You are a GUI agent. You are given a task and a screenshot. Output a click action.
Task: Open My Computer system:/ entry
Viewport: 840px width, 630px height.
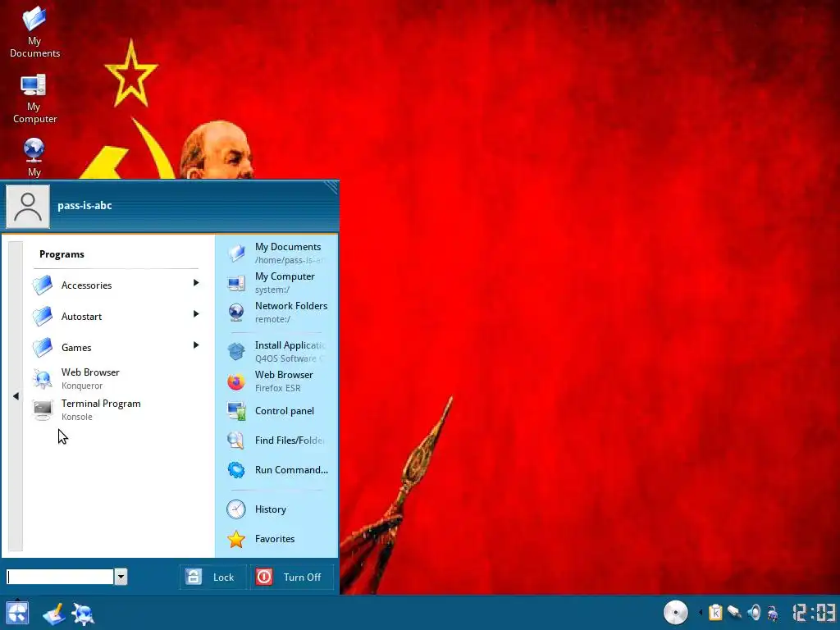(277, 282)
